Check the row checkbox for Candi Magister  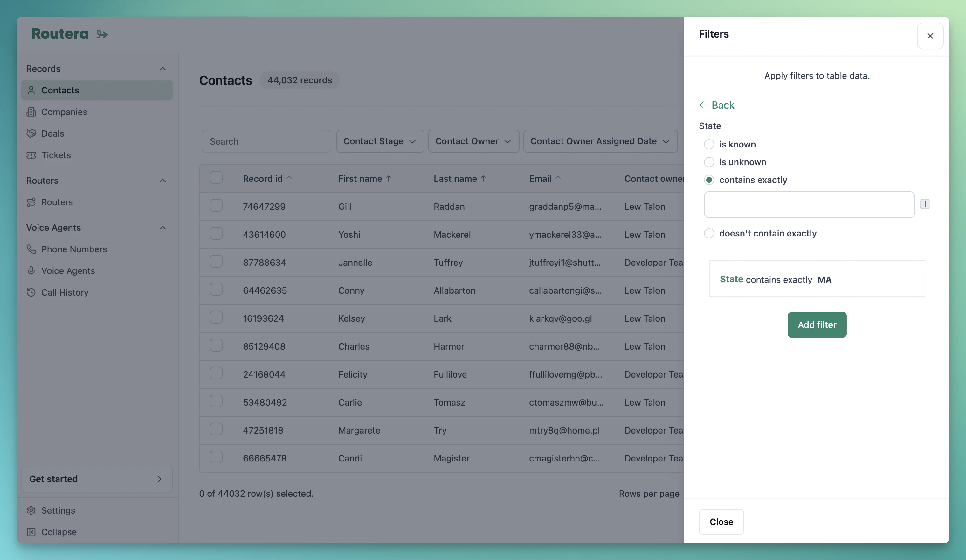tap(216, 457)
